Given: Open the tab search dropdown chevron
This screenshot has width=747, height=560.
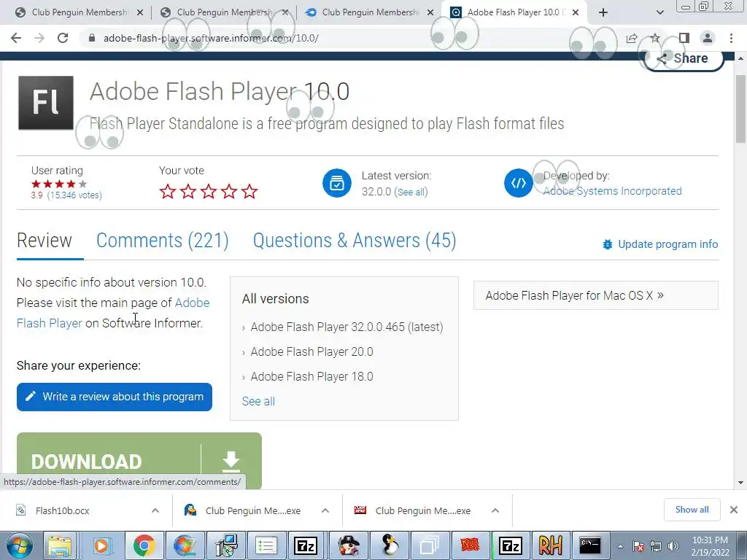Looking at the screenshot, I should (x=659, y=12).
